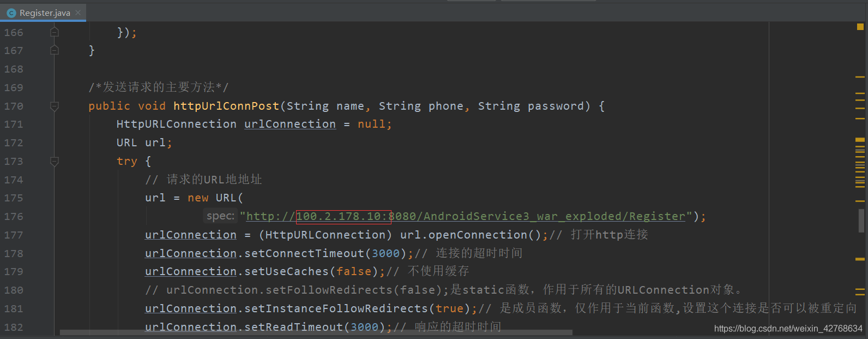
Task: Click the warning stripe mark near line 169
Action: [x=860, y=77]
